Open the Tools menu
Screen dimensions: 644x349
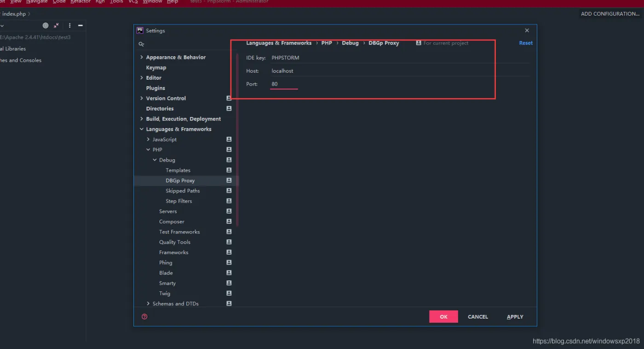coord(116,2)
